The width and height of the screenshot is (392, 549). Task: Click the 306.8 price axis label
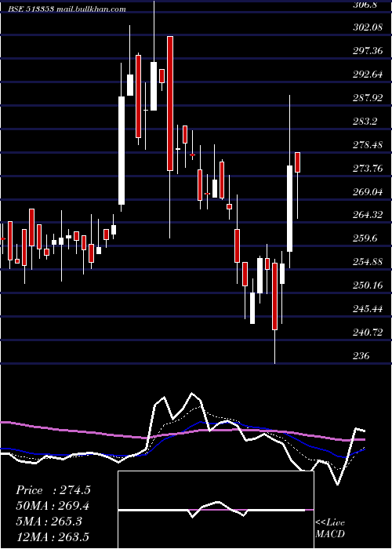[x=367, y=5]
